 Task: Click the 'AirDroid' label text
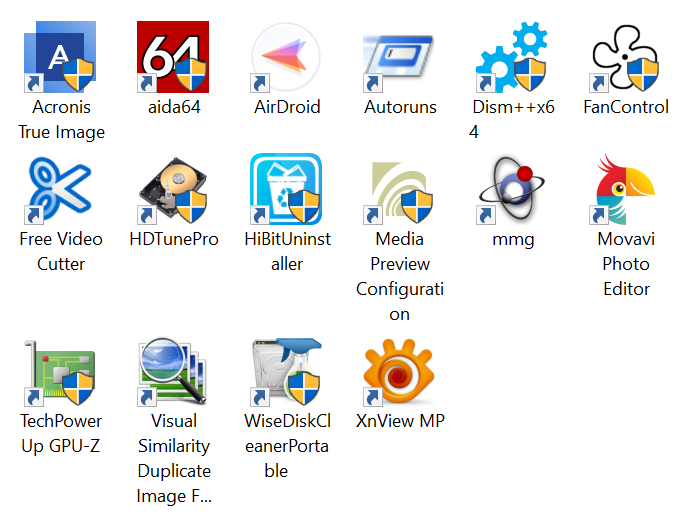pos(287,107)
